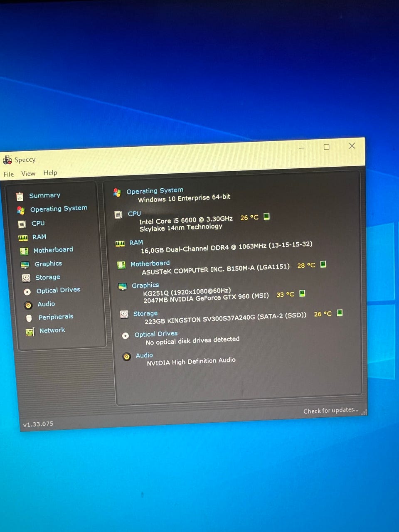Viewport: 399px width, 532px height.
Task: Click the CPU heading link in summary
Action: (134, 214)
